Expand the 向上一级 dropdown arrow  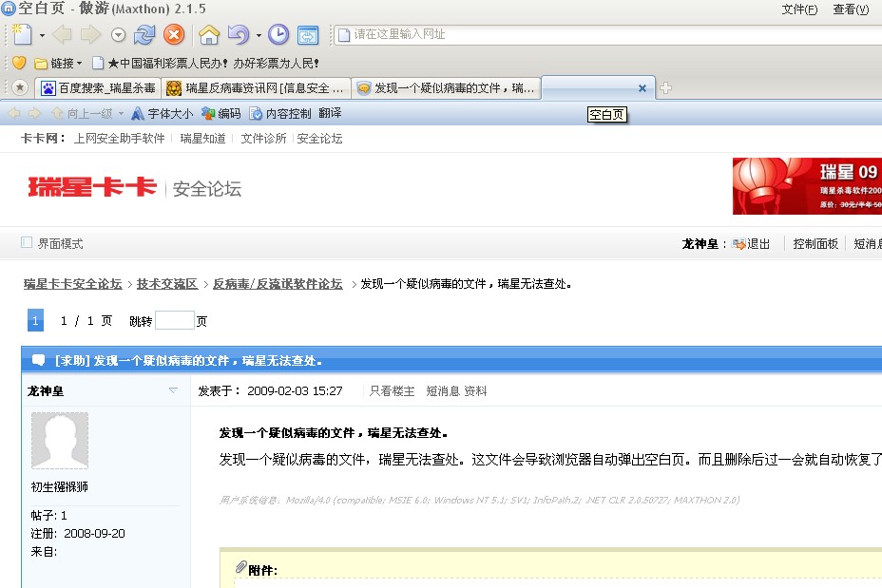[121, 114]
